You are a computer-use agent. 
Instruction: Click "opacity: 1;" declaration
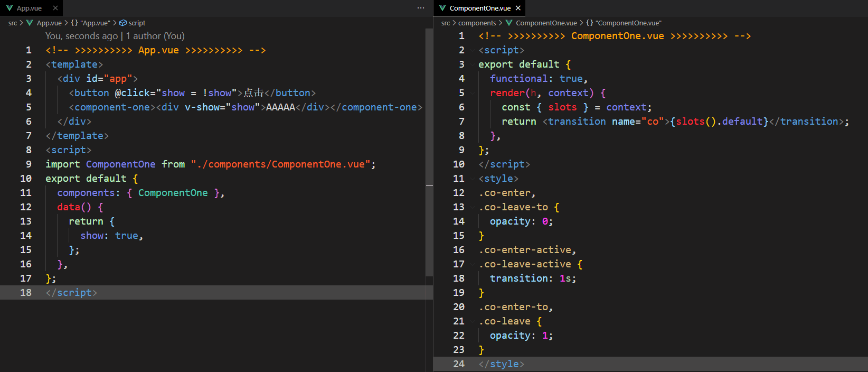(x=522, y=336)
